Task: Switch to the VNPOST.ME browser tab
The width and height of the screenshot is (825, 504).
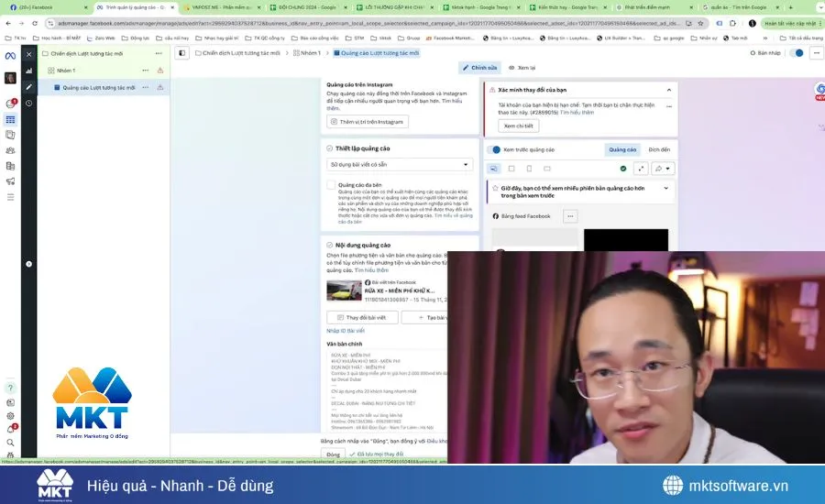Action: click(x=222, y=7)
